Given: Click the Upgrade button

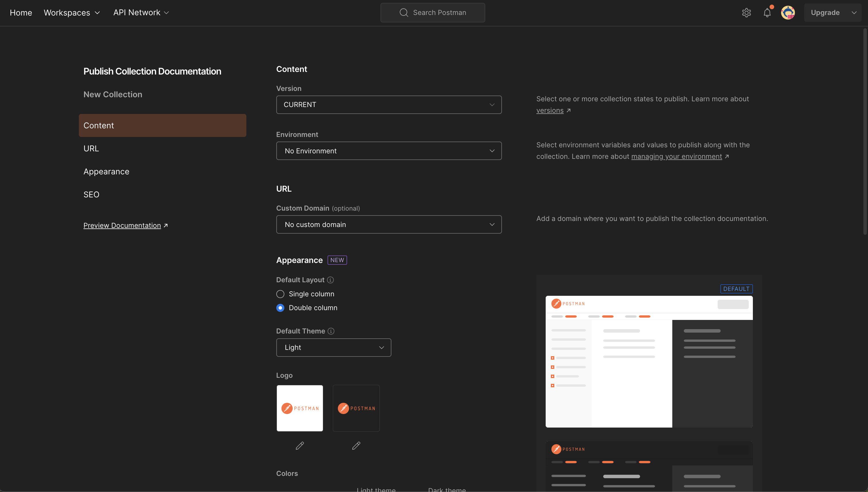Looking at the screenshot, I should 825,13.
